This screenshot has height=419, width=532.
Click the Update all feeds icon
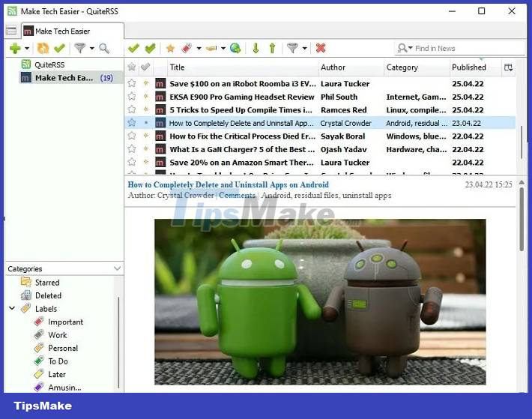43,49
